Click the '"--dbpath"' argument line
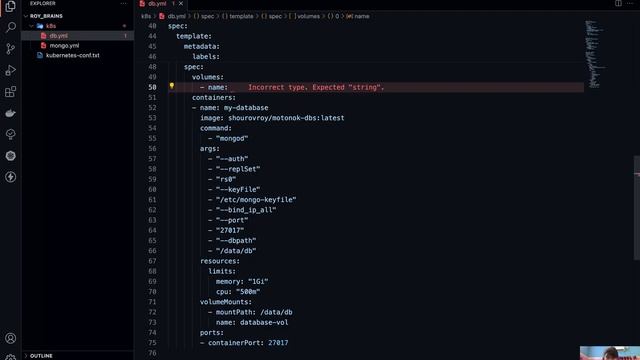 pyautogui.click(x=236, y=240)
